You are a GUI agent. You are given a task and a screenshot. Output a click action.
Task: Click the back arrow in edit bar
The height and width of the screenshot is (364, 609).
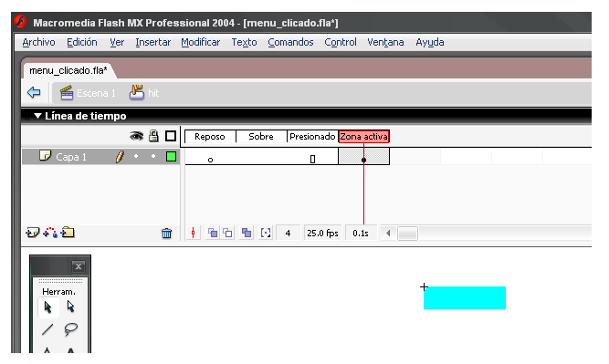pos(34,93)
